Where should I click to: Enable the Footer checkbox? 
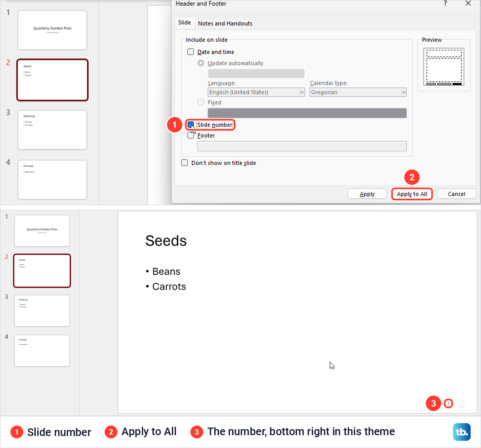[191, 135]
